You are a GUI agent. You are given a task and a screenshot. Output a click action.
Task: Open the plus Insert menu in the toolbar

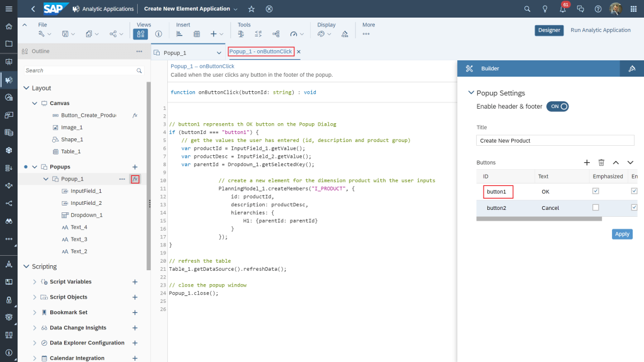(216, 34)
